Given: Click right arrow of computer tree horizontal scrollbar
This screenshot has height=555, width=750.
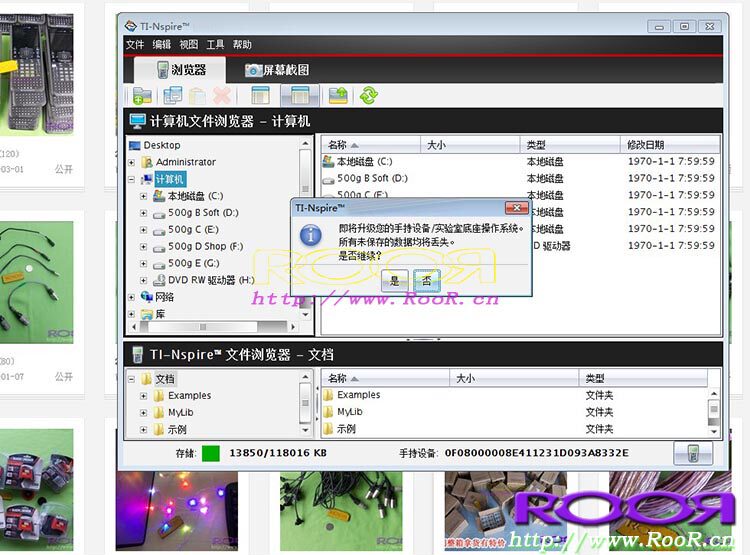Looking at the screenshot, I should [x=293, y=327].
